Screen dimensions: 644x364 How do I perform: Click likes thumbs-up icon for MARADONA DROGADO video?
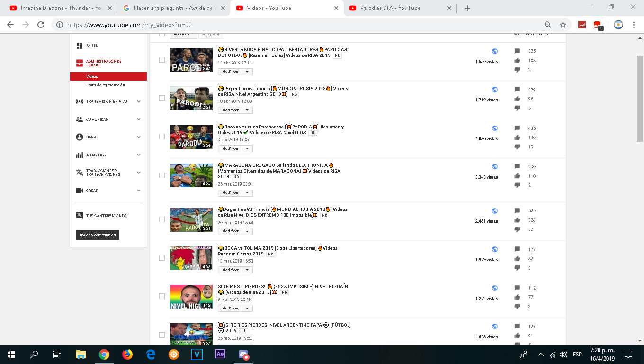[x=517, y=176]
